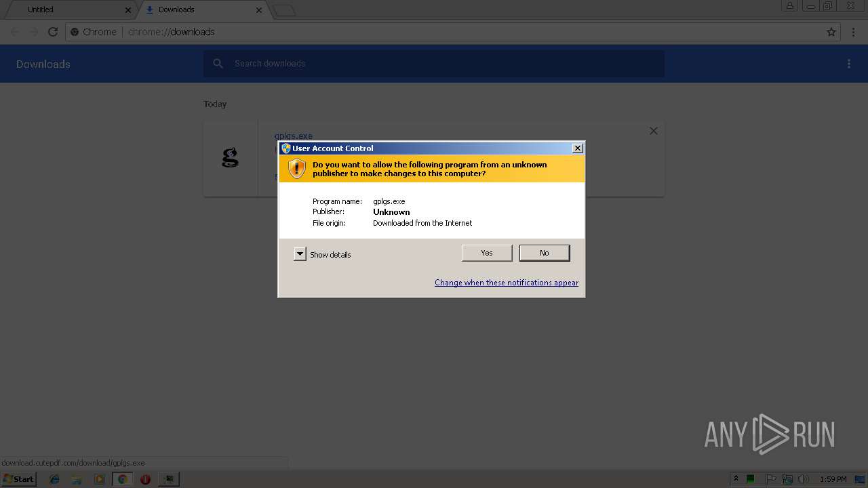This screenshot has width=868, height=488.
Task: Open Chrome main menu
Action: coord(854,32)
